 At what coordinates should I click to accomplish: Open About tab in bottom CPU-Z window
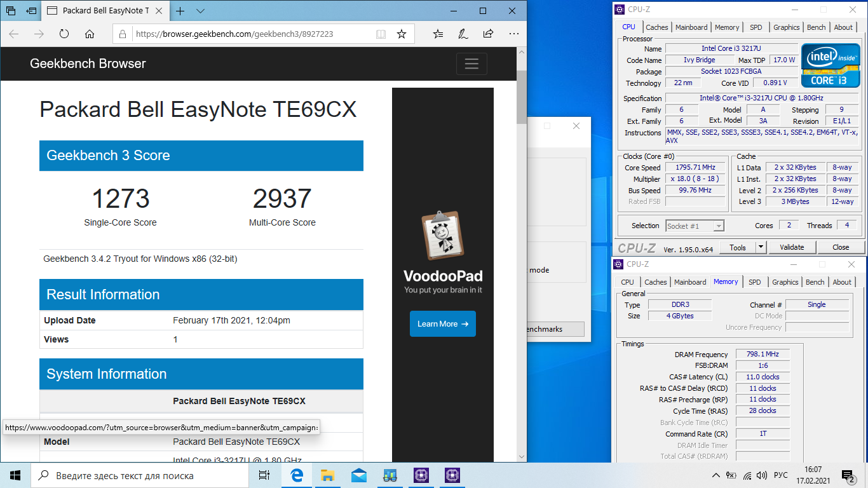(842, 282)
